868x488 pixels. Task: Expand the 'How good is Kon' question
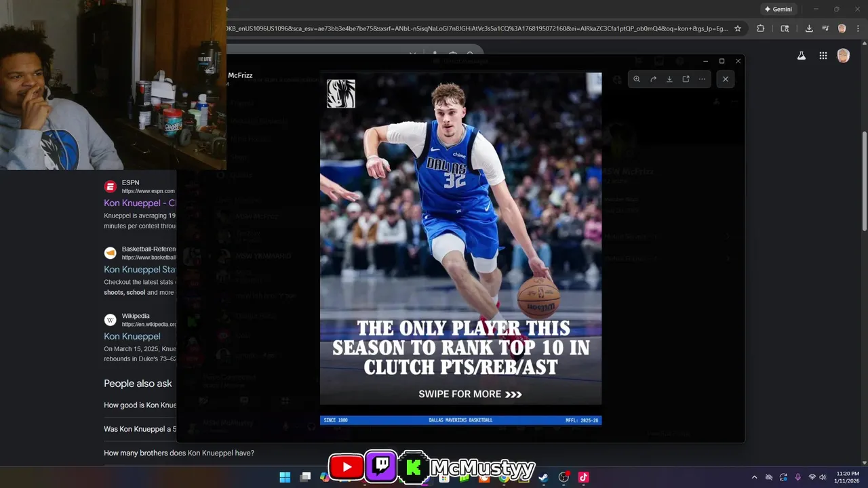point(140,405)
